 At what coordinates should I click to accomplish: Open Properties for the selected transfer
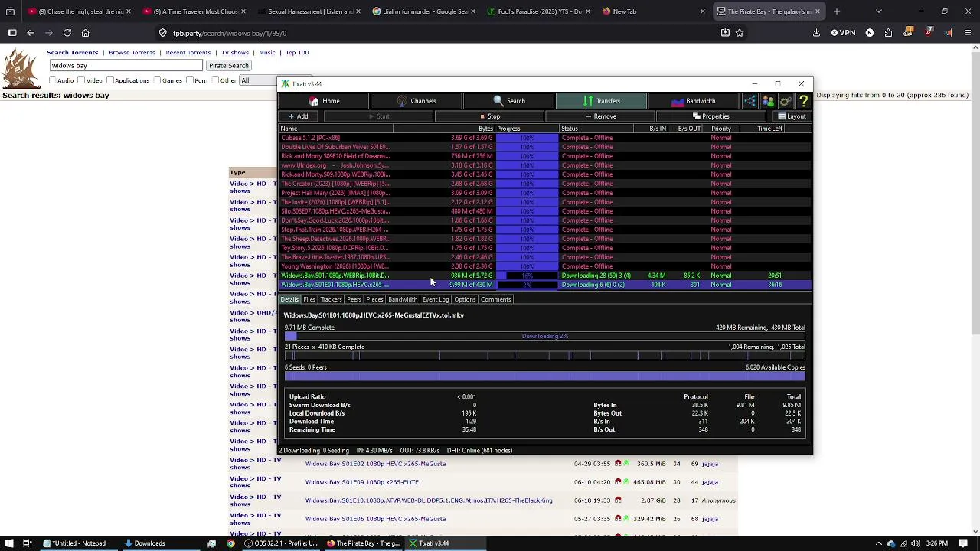coord(711,116)
